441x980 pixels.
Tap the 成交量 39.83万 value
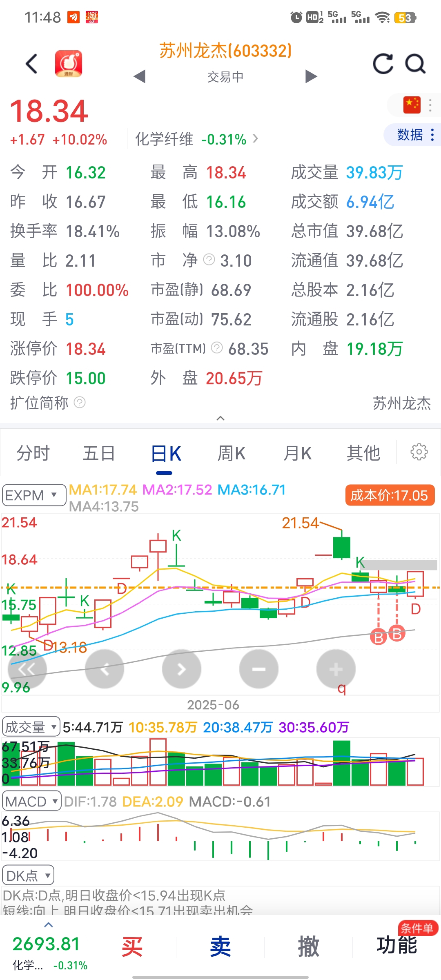tap(374, 172)
